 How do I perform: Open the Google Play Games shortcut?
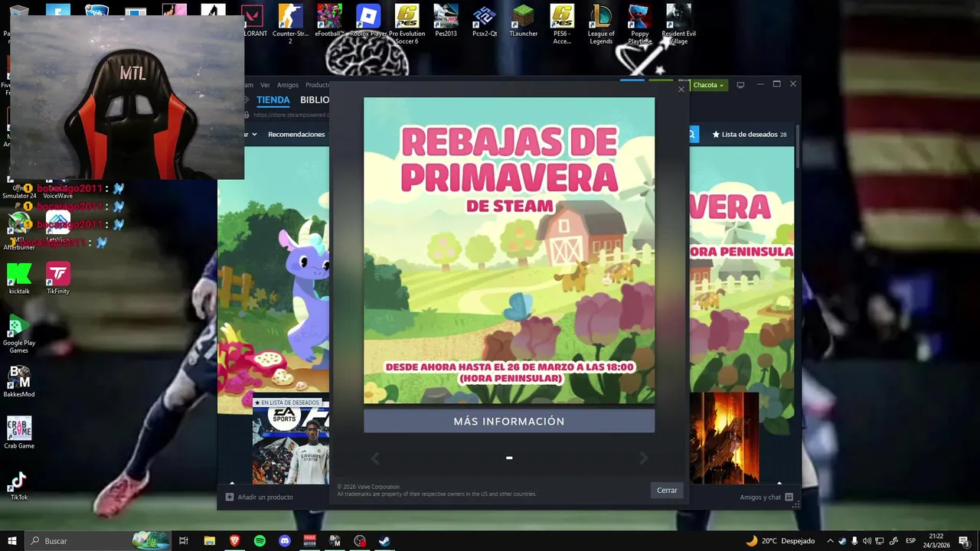click(x=19, y=334)
